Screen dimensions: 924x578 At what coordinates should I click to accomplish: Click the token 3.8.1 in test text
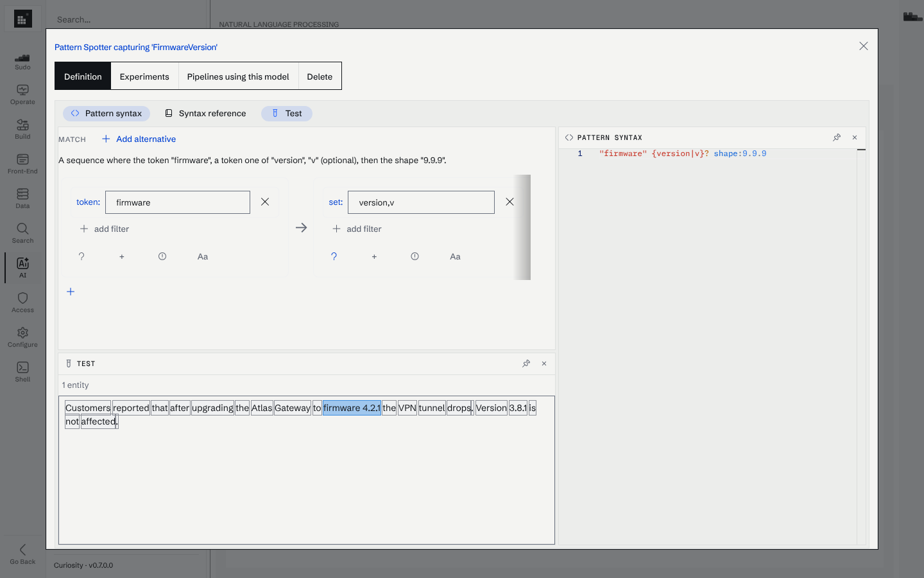point(518,408)
